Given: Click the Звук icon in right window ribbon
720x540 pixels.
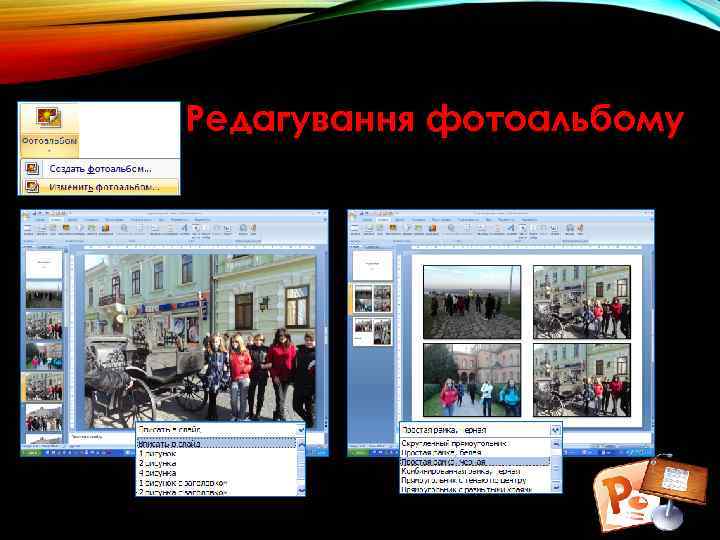Looking at the screenshot, I should coord(580,228).
